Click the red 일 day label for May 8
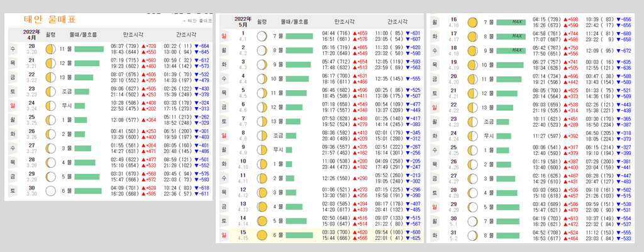644x252 pixels. coord(223,136)
